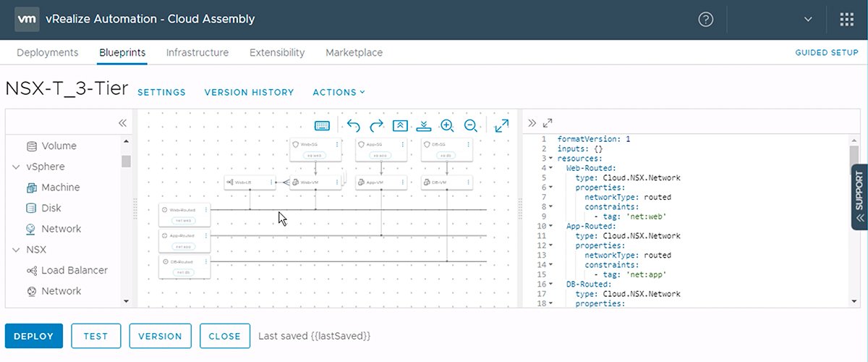Open the Version History link
The width and height of the screenshot is (868, 362).
(249, 93)
